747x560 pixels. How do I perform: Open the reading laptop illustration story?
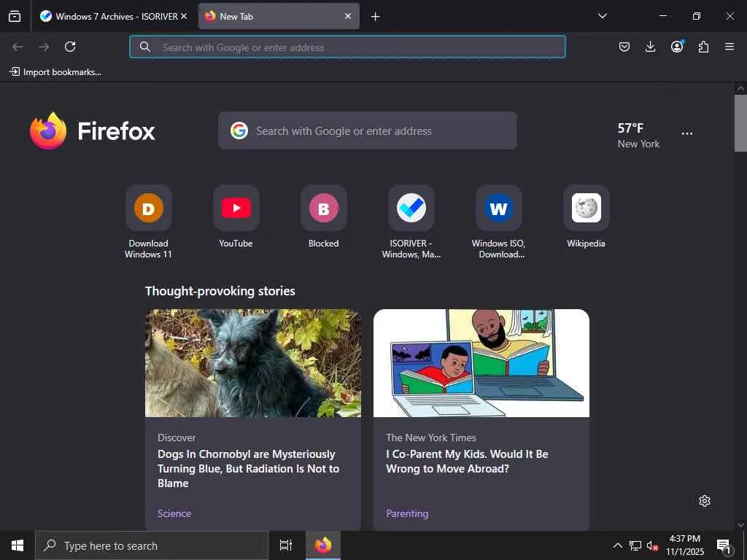tap(481, 363)
